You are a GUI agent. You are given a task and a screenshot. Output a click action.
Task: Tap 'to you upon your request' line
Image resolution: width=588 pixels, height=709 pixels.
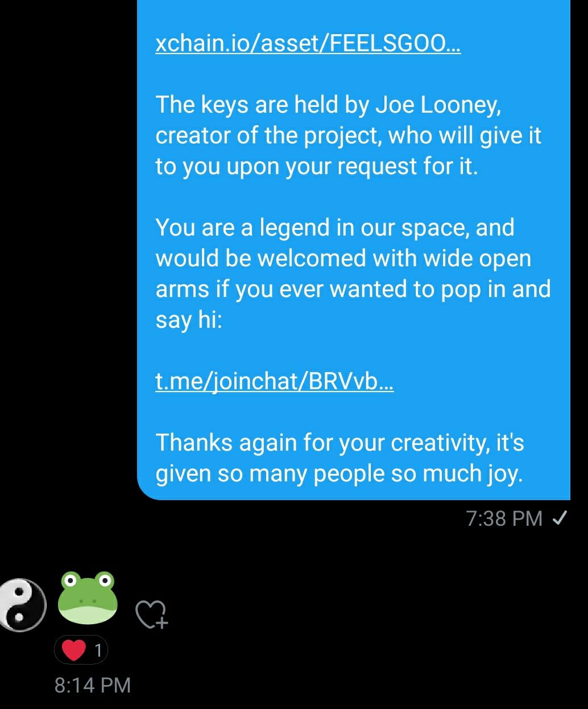click(317, 166)
